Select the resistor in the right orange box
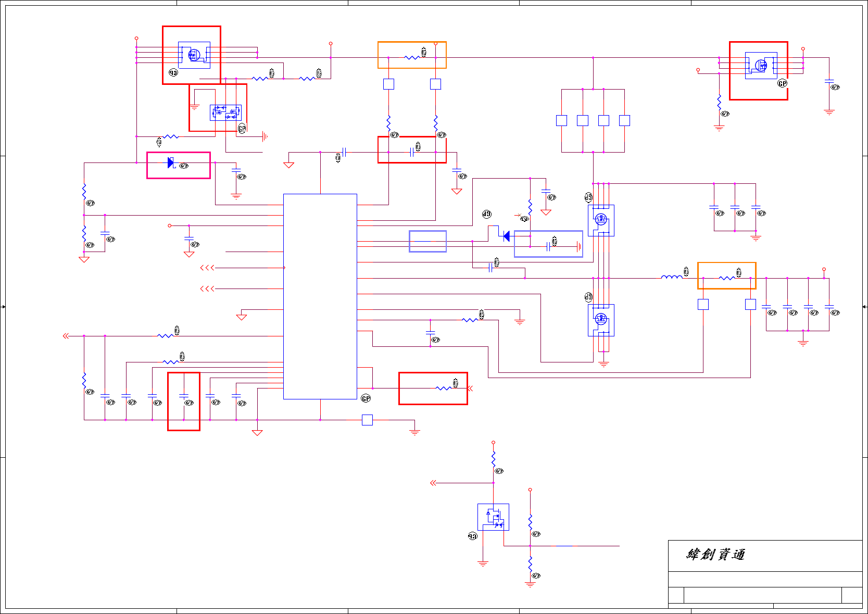 pos(727,278)
